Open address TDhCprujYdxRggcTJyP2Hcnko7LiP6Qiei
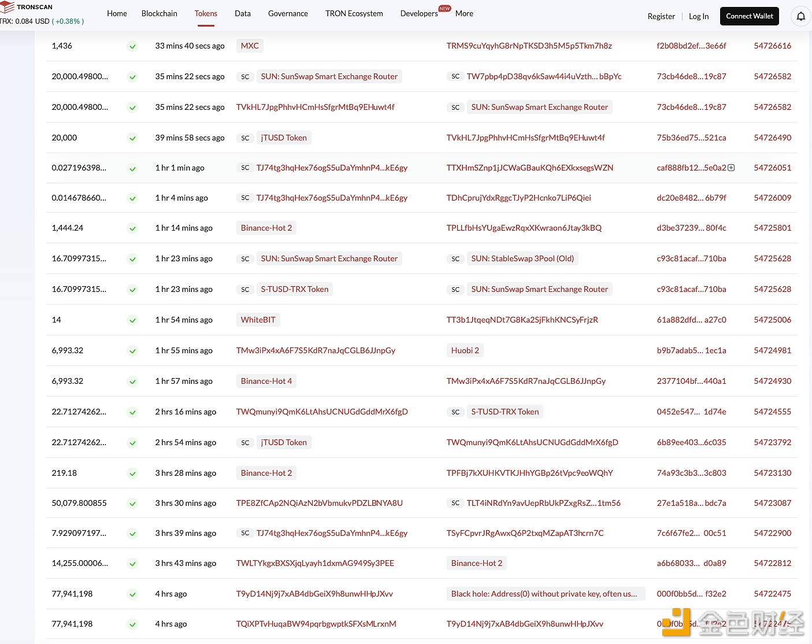The image size is (812, 644). click(x=518, y=198)
